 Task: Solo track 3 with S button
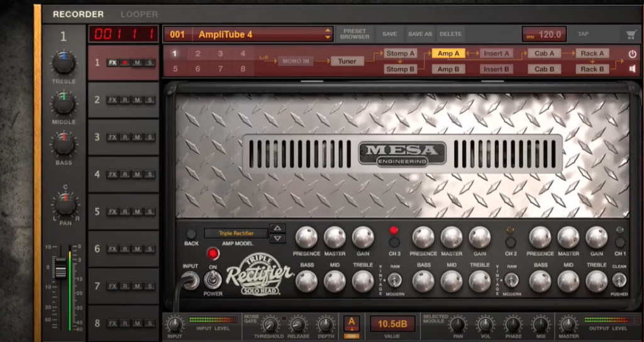click(x=150, y=137)
